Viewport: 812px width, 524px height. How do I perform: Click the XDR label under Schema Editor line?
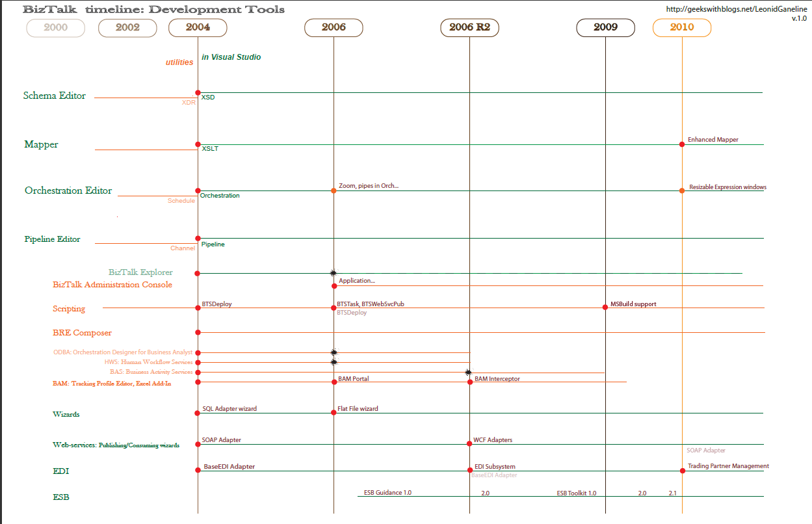point(189,103)
